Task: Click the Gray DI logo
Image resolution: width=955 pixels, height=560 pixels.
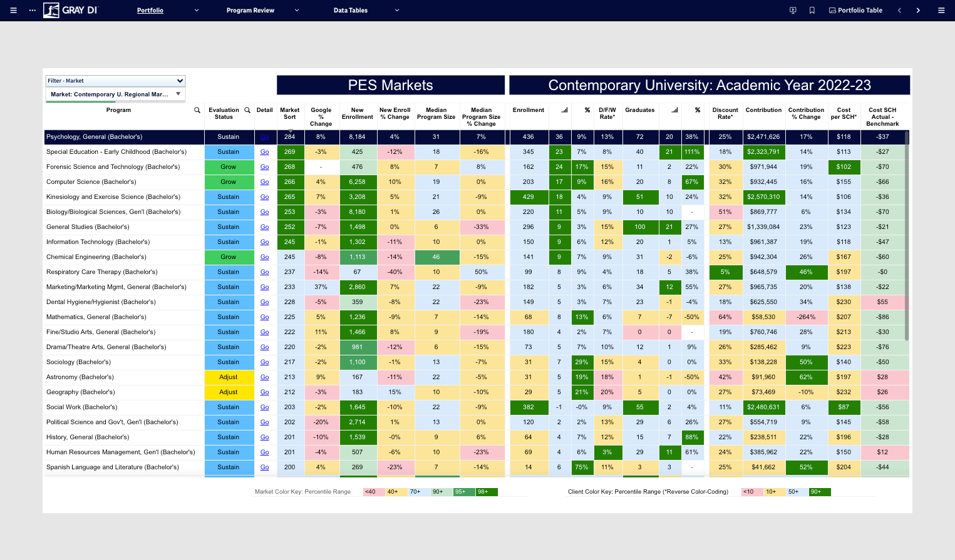Action: tap(70, 10)
